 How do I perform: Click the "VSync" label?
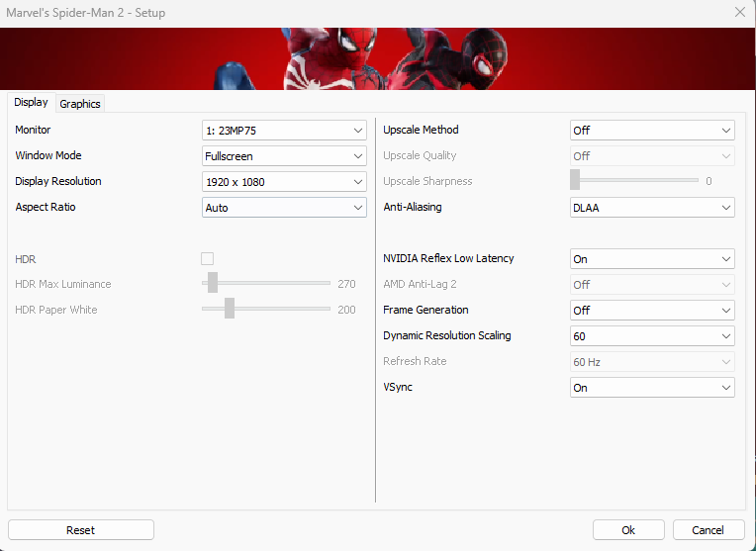(x=398, y=387)
